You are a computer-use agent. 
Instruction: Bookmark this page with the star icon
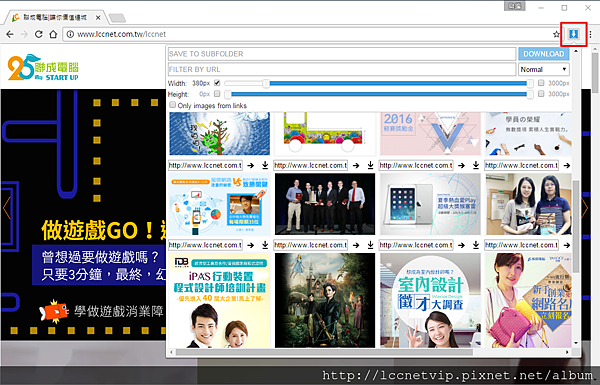coord(556,34)
